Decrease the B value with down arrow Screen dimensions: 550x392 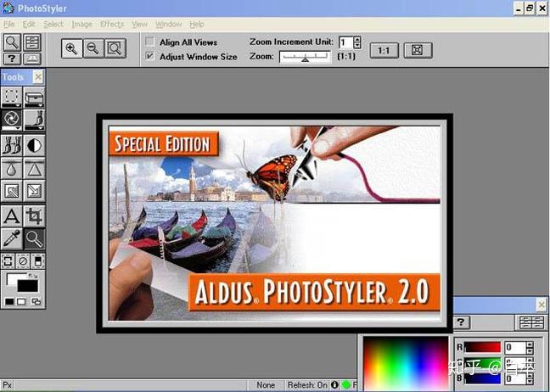(530, 381)
